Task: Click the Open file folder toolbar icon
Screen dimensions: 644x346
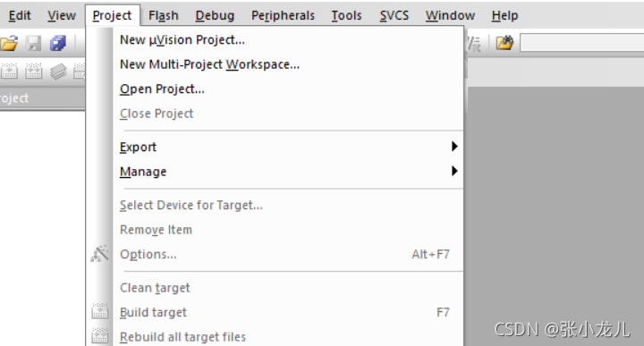Action: tap(9, 43)
